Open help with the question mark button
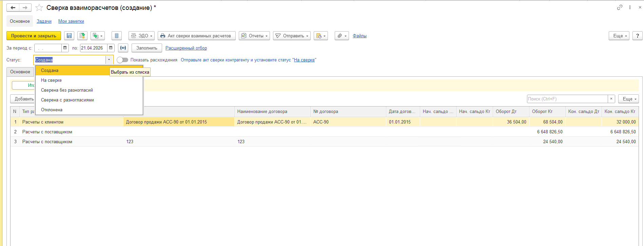The image size is (644, 246). click(638, 36)
